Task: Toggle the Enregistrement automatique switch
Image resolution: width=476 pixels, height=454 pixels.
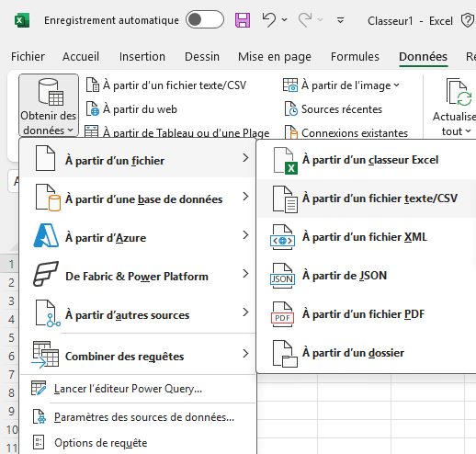Action: tap(205, 20)
